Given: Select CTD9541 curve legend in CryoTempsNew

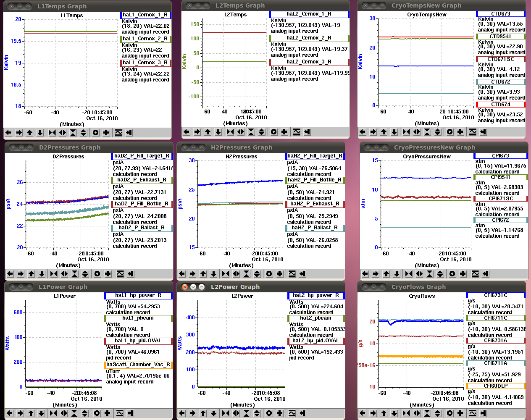Looking at the screenshot, I should pyautogui.click(x=500, y=37).
